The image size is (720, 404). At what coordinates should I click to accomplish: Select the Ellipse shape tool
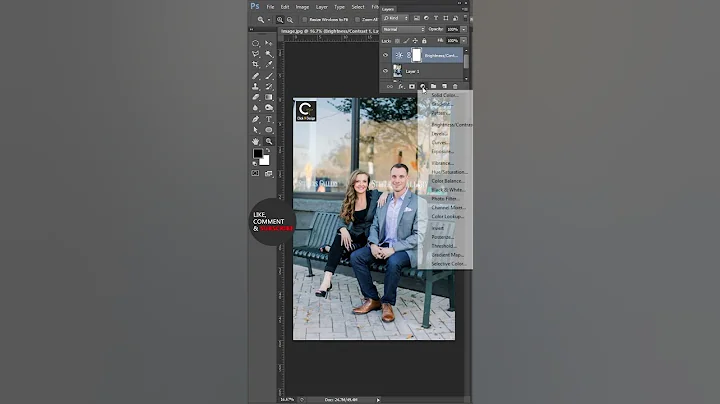269,130
